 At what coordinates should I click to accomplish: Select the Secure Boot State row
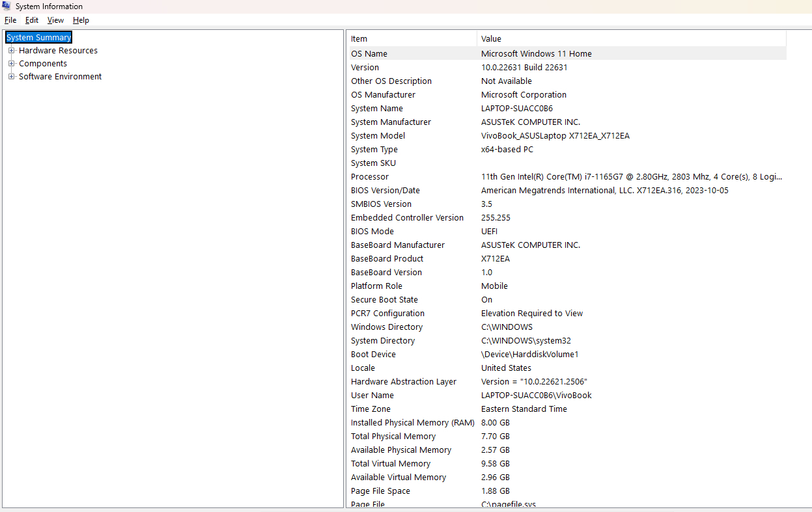(x=567, y=300)
